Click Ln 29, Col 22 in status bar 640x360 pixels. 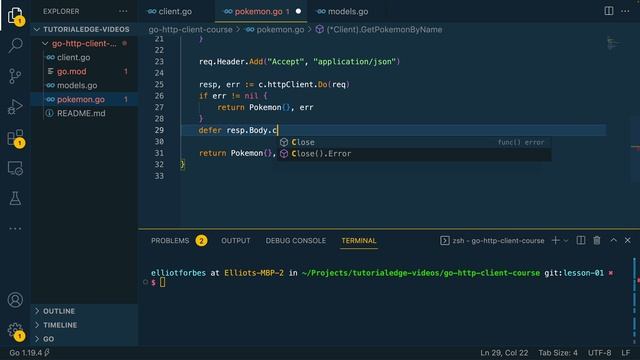pyautogui.click(x=504, y=353)
